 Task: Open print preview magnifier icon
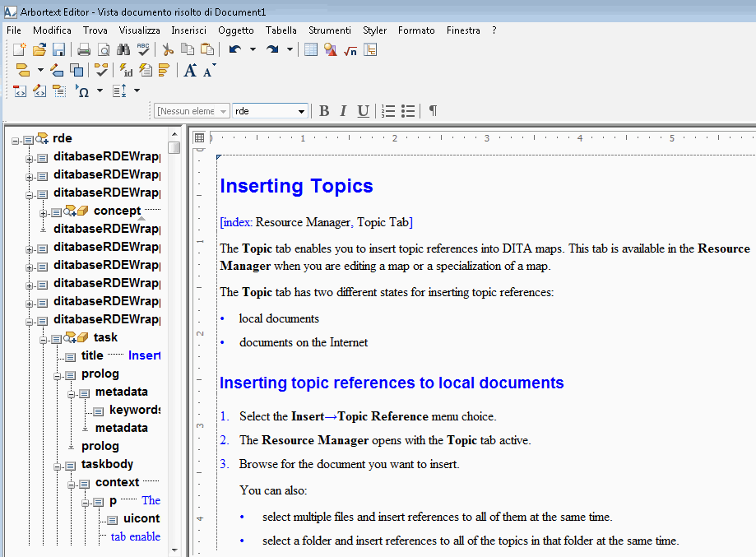[104, 49]
